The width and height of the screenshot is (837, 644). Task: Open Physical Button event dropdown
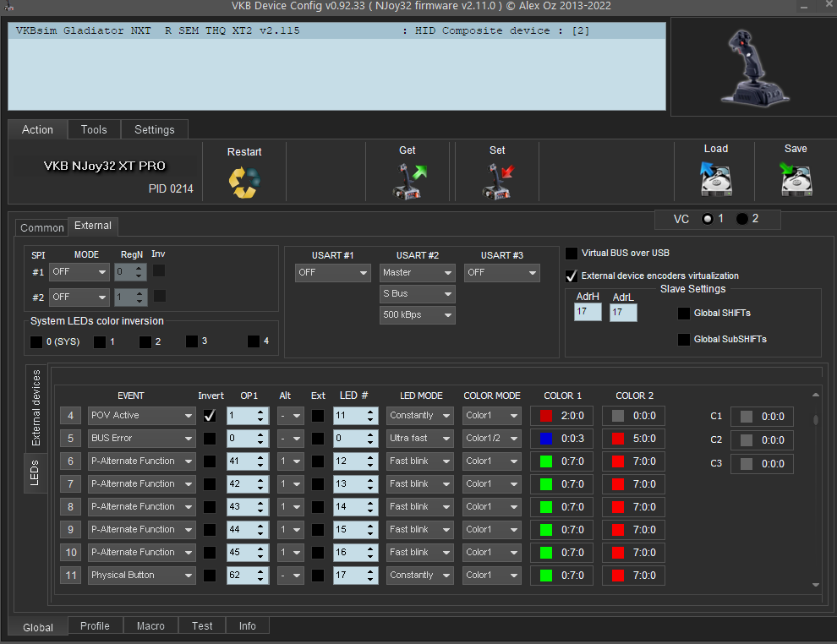click(x=141, y=576)
